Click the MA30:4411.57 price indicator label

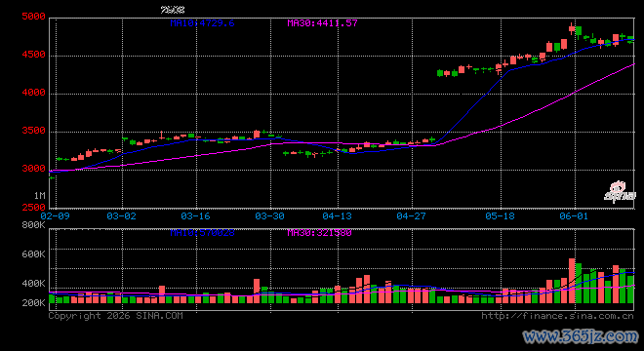click(x=322, y=23)
